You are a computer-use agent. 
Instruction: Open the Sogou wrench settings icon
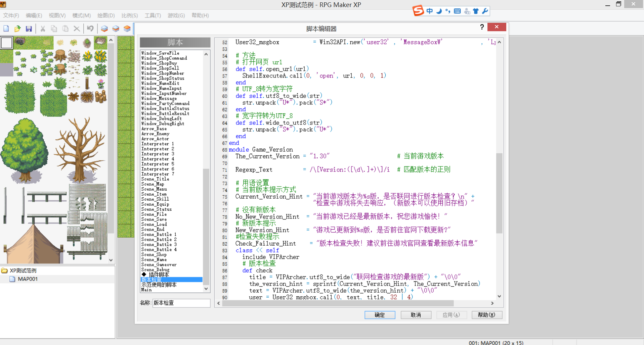click(x=485, y=11)
